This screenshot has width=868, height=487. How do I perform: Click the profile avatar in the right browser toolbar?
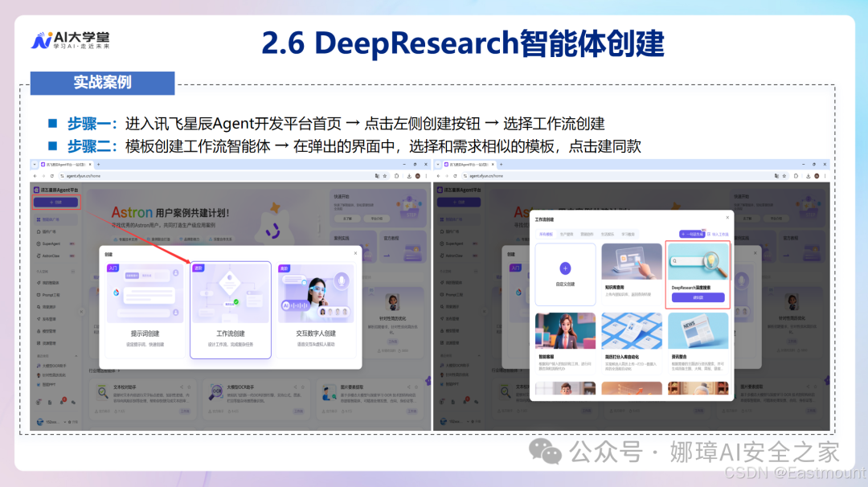pos(817,176)
